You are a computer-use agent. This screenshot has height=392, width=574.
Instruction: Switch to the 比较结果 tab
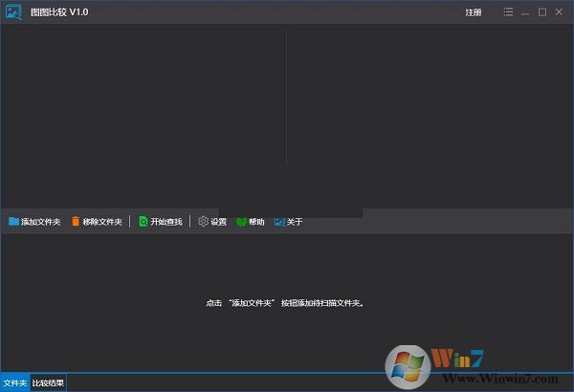49,382
